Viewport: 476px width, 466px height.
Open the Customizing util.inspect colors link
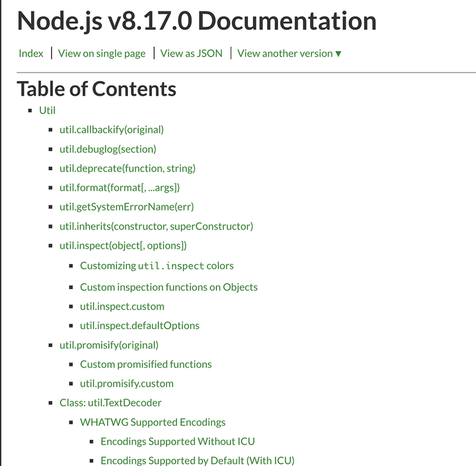(158, 265)
